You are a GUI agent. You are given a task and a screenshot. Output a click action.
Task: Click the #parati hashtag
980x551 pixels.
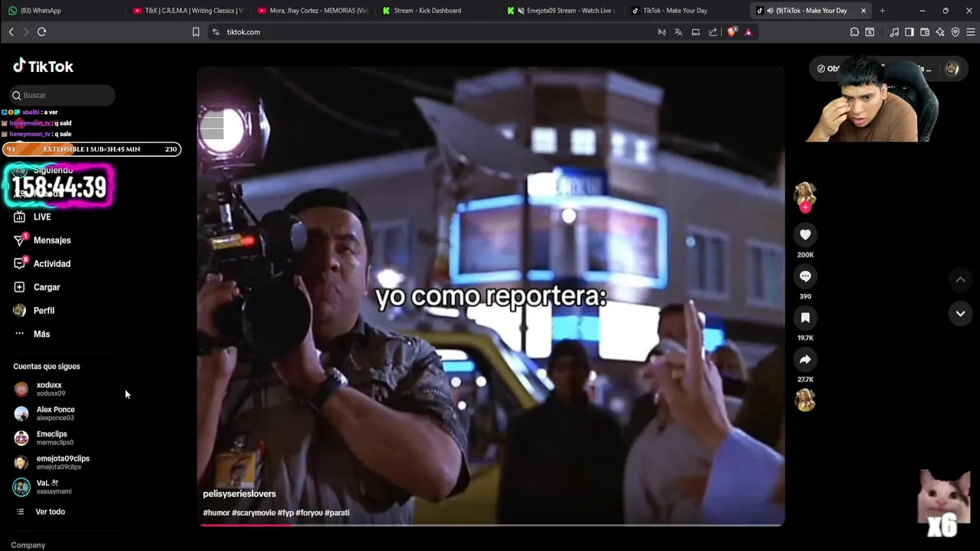click(x=337, y=513)
